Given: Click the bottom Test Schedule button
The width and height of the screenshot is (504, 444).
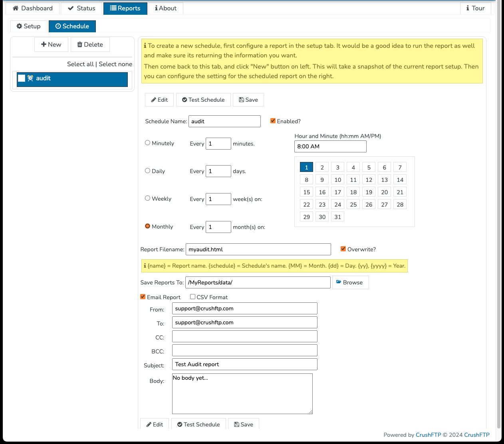Looking at the screenshot, I should (198, 424).
